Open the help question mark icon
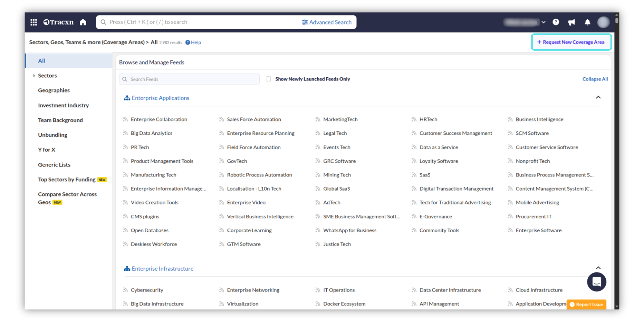The height and width of the screenshot is (322, 644). tap(556, 22)
